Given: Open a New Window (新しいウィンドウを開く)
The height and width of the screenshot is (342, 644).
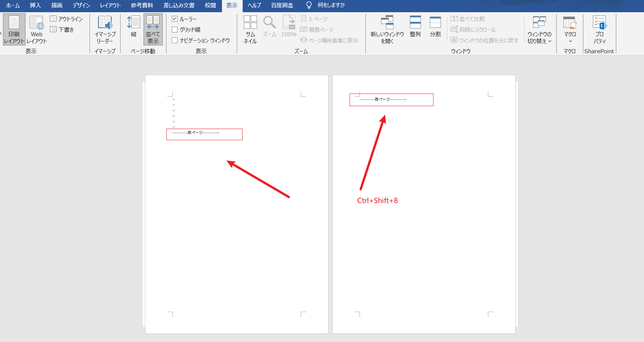Looking at the screenshot, I should tap(387, 29).
